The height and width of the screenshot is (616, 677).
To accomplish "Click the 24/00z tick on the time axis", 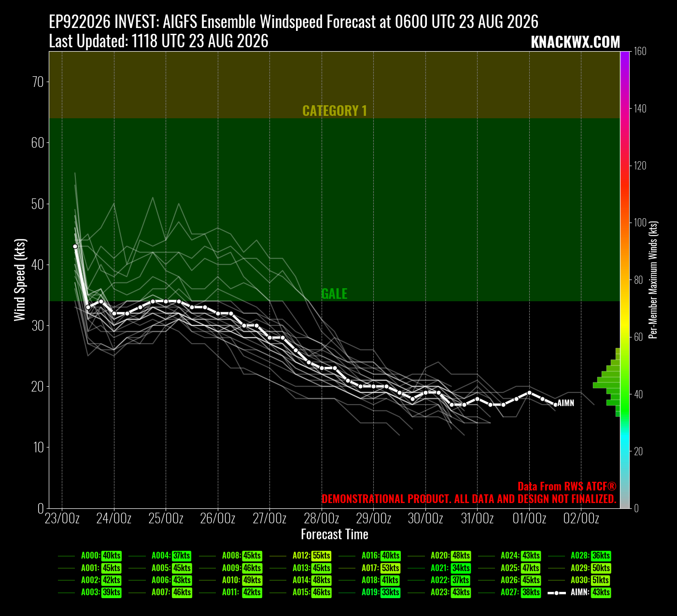I will [x=114, y=518].
